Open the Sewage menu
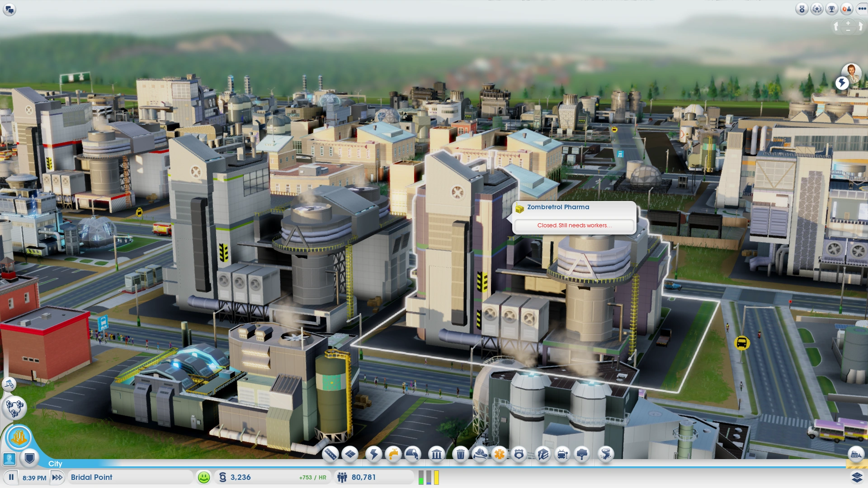The height and width of the screenshot is (488, 868). click(413, 454)
